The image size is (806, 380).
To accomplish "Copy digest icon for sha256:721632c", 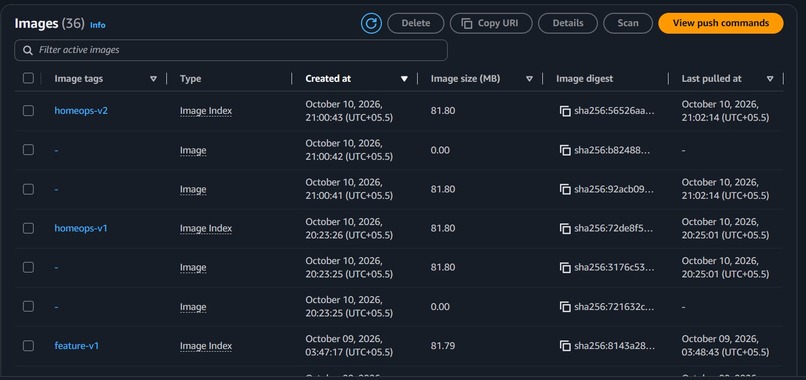I will [x=565, y=307].
